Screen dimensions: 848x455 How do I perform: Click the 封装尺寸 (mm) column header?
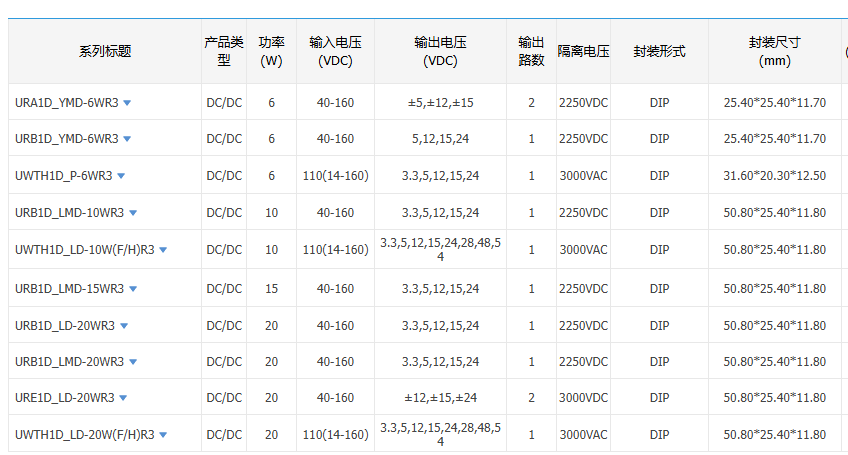(774, 52)
